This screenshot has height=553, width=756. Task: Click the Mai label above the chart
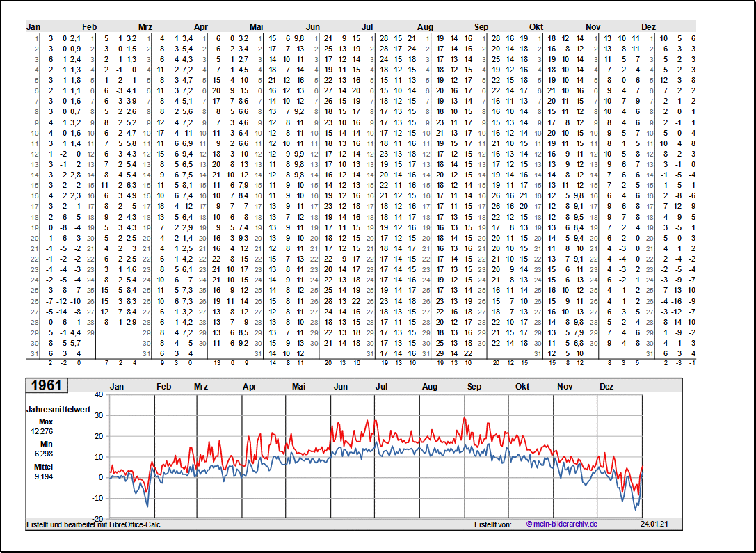pos(299,387)
